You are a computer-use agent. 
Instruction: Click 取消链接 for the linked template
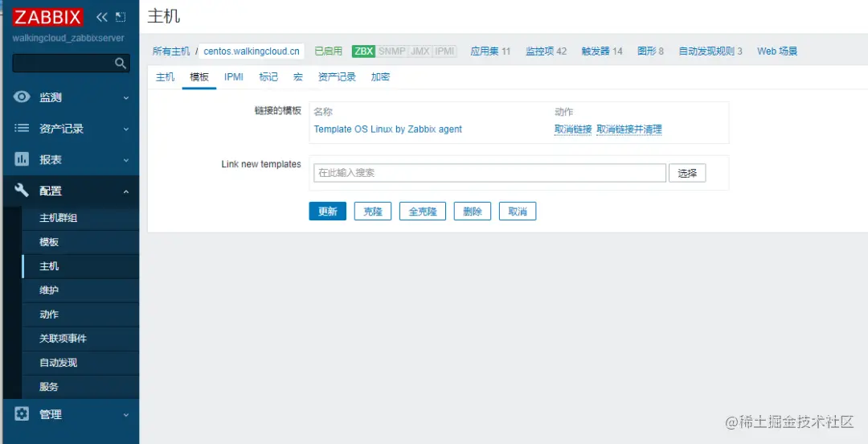point(573,129)
